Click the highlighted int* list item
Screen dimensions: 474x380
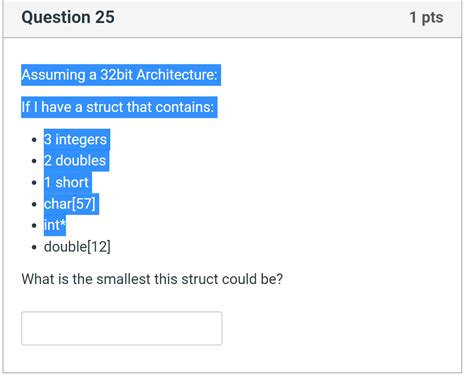(54, 225)
